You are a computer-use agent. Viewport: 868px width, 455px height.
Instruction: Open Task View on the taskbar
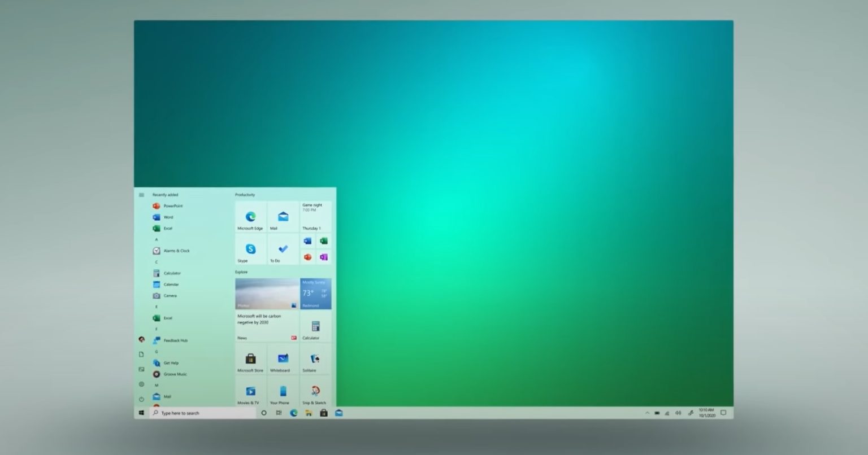279,413
